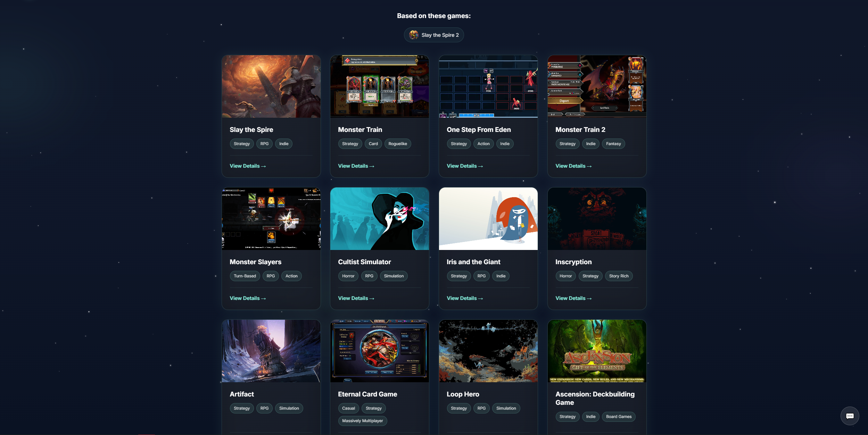View Details for Monster Slayers
Image resolution: width=868 pixels, height=435 pixels.
coord(247,298)
